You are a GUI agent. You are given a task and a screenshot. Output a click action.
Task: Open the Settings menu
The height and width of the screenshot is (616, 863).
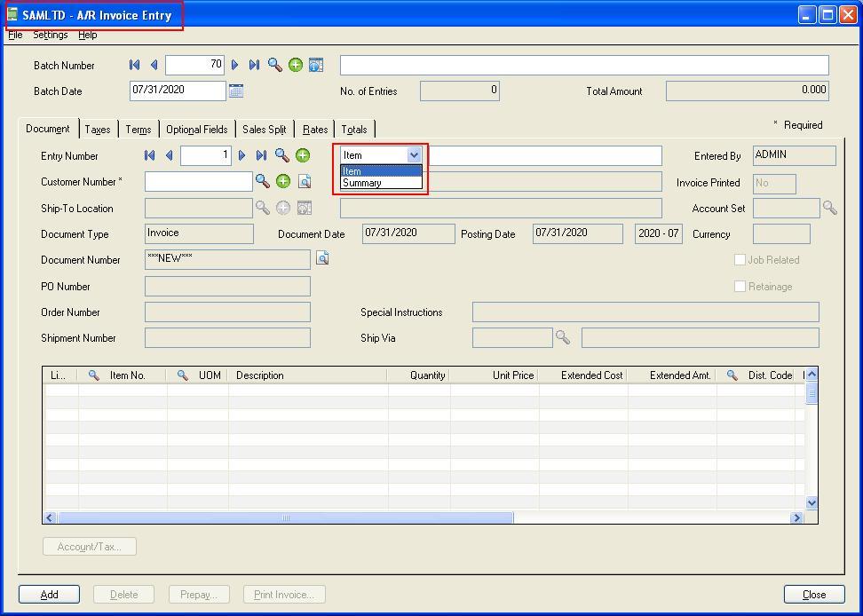click(x=50, y=35)
